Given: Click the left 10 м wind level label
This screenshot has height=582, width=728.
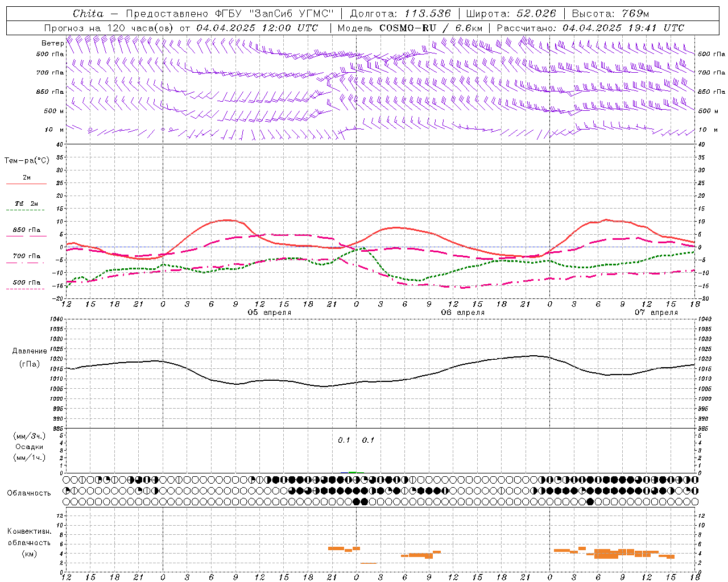Looking at the screenshot, I should point(54,130).
